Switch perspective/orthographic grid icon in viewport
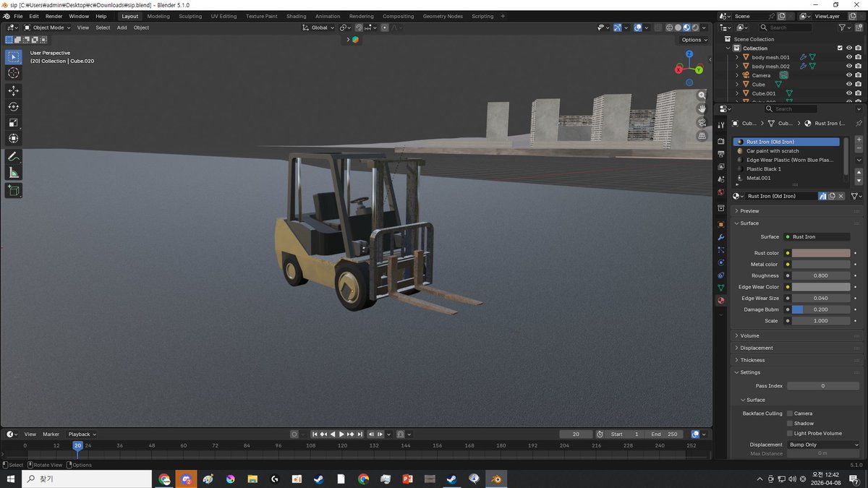Viewport: 868px width, 488px height. click(x=702, y=135)
